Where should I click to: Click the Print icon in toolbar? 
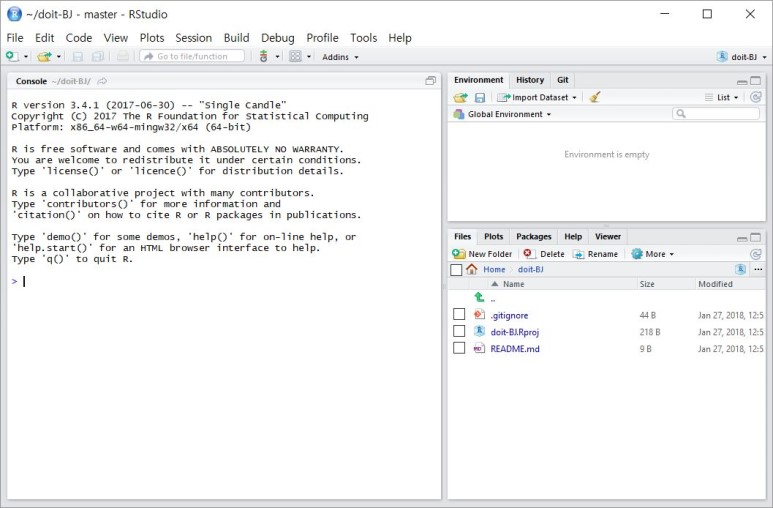pyautogui.click(x=122, y=57)
